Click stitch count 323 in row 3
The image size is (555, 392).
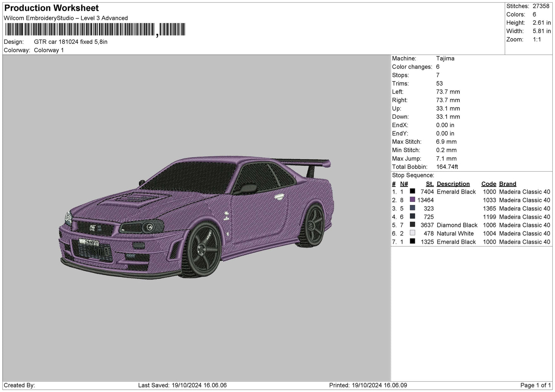point(429,208)
